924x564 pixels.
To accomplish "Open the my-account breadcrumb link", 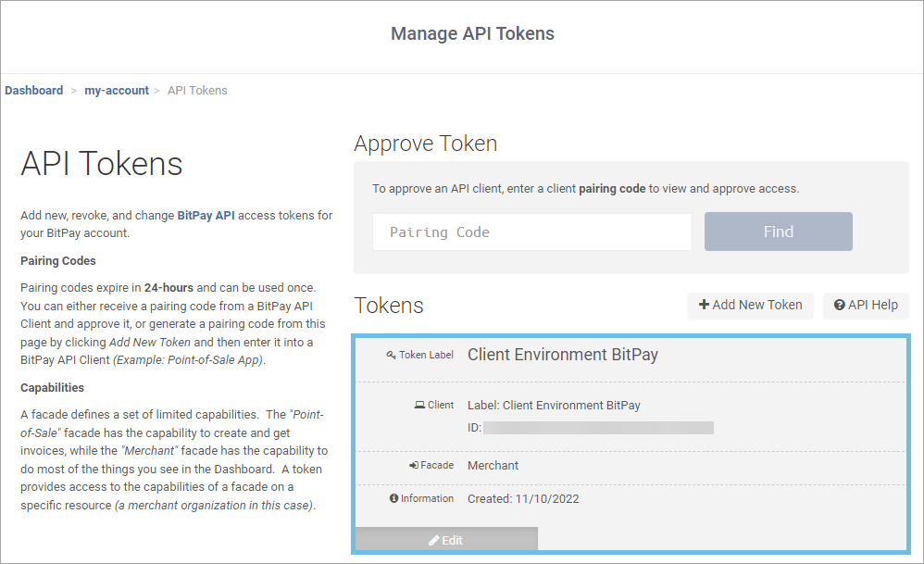I will tap(117, 90).
